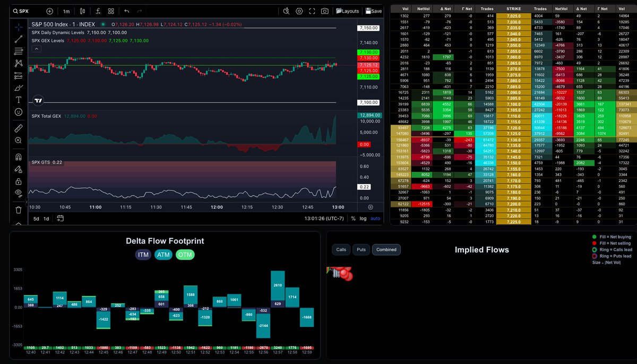Select the Calls tab in Implied Flows
The image size is (637, 364).
pos(341,249)
